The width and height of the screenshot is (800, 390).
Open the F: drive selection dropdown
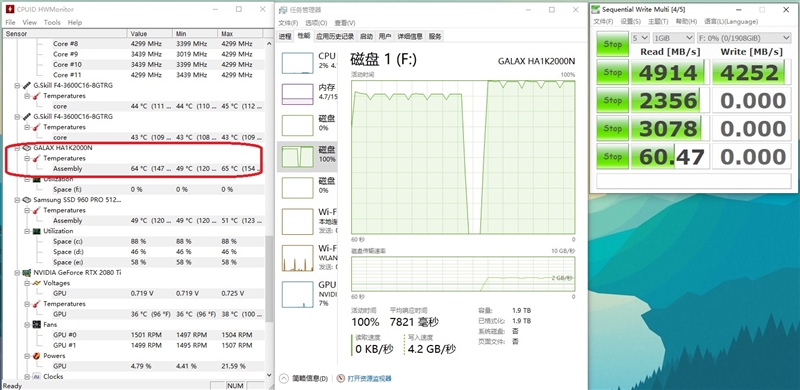744,38
